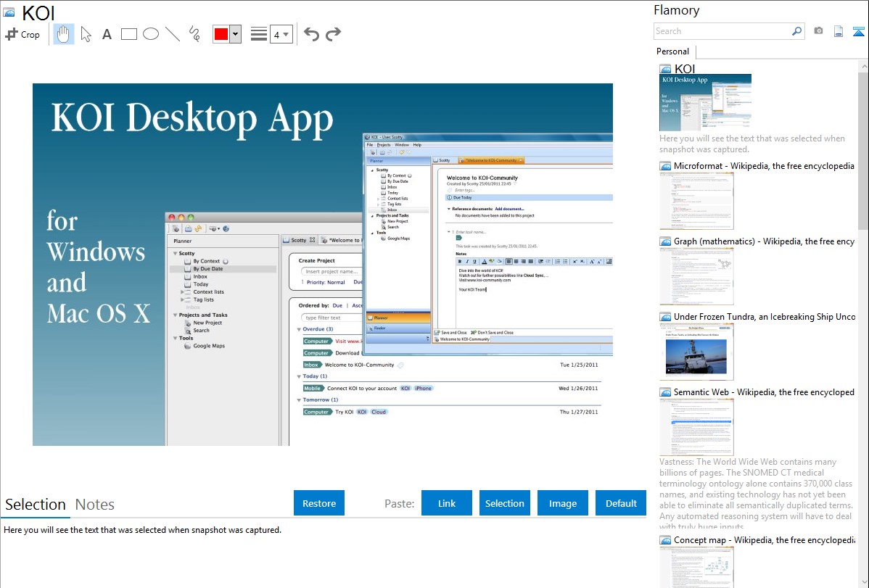869x588 pixels.
Task: Click the camera snapshot icon
Action: pos(818,31)
